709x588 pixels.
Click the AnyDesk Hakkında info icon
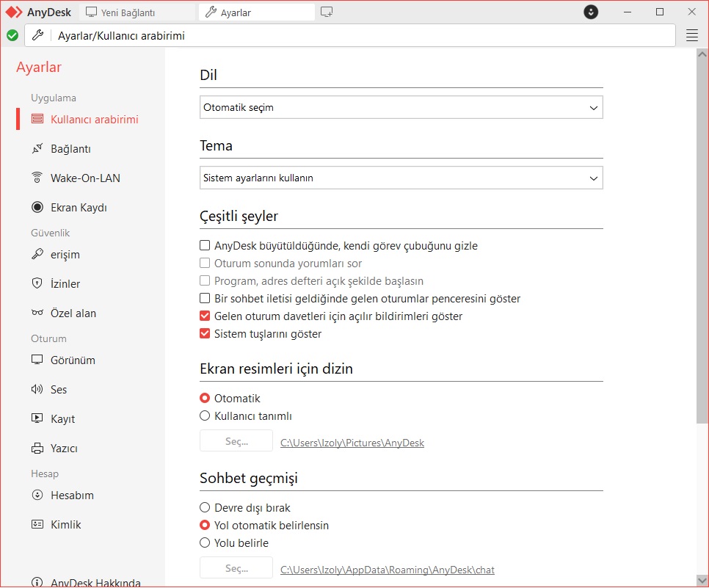click(x=37, y=582)
